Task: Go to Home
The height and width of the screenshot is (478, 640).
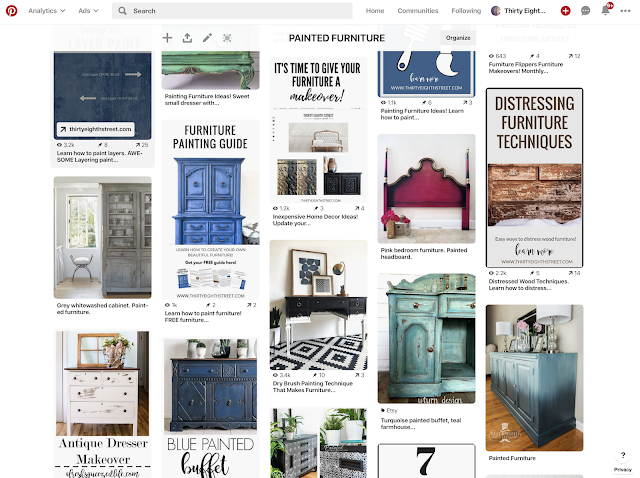Action: coord(375,11)
